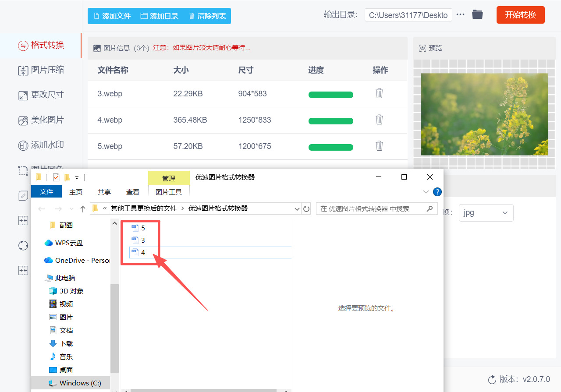Click the 清除列表 button

coord(207,16)
